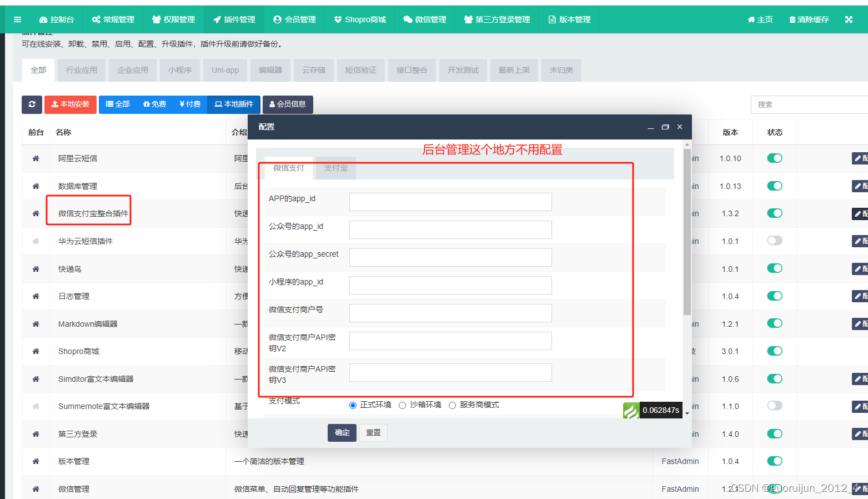Open the 常规管理 top menu

click(x=113, y=19)
